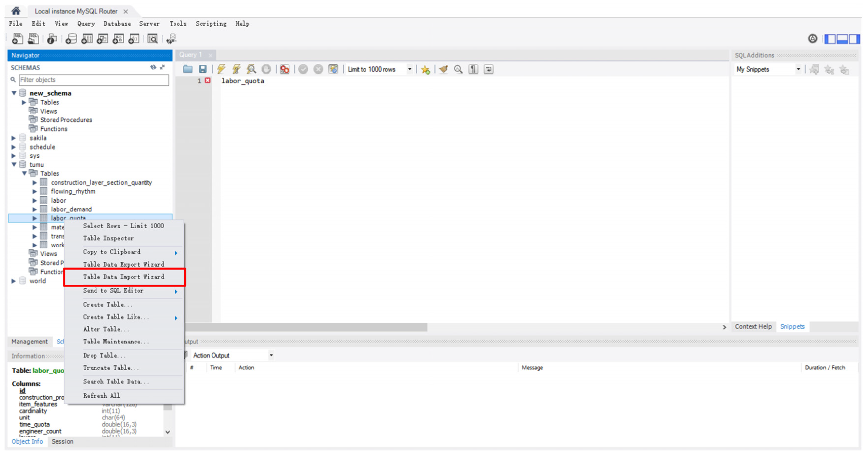Viewport: 868px width, 456px height.
Task: Open the Limit to 1000 rows dropdown
Action: (410, 69)
